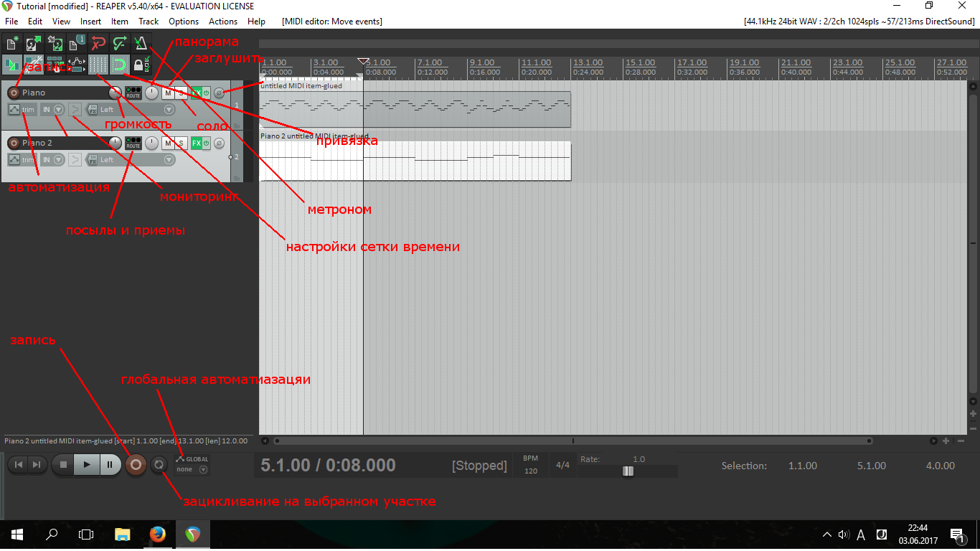Open the Options menu

(x=184, y=22)
